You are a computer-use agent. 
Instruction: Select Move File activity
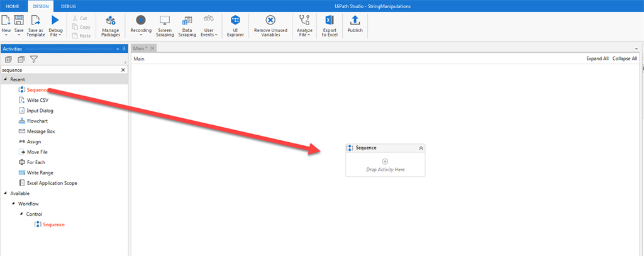(x=33, y=152)
